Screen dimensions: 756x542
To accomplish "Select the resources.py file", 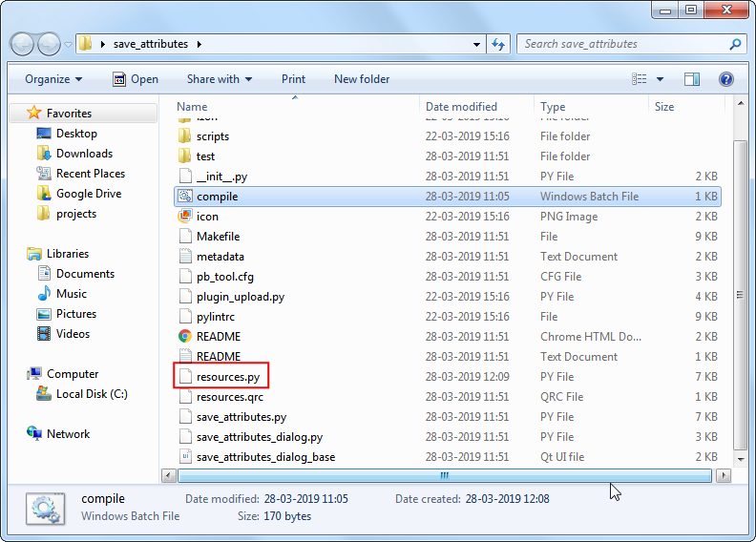I will (x=227, y=377).
